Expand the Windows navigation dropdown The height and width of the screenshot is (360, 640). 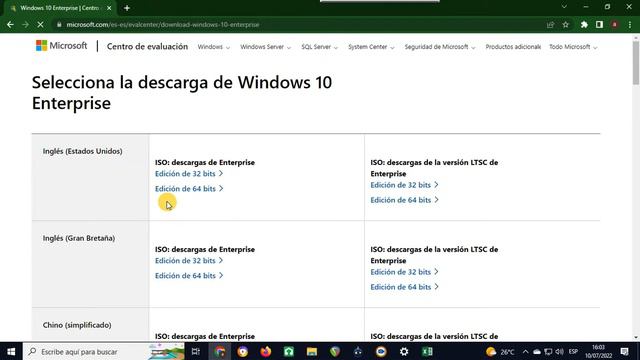(214, 47)
